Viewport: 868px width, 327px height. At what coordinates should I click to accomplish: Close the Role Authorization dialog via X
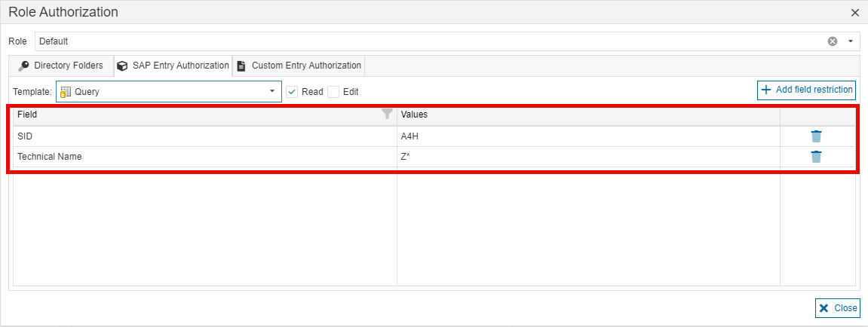click(x=854, y=13)
